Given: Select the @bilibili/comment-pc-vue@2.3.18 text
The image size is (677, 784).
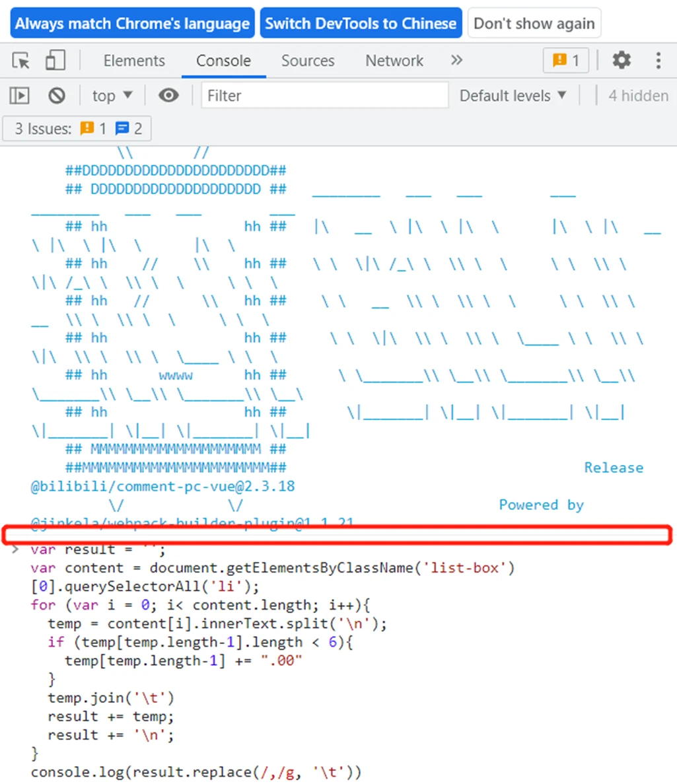Looking at the screenshot, I should pos(162,487).
